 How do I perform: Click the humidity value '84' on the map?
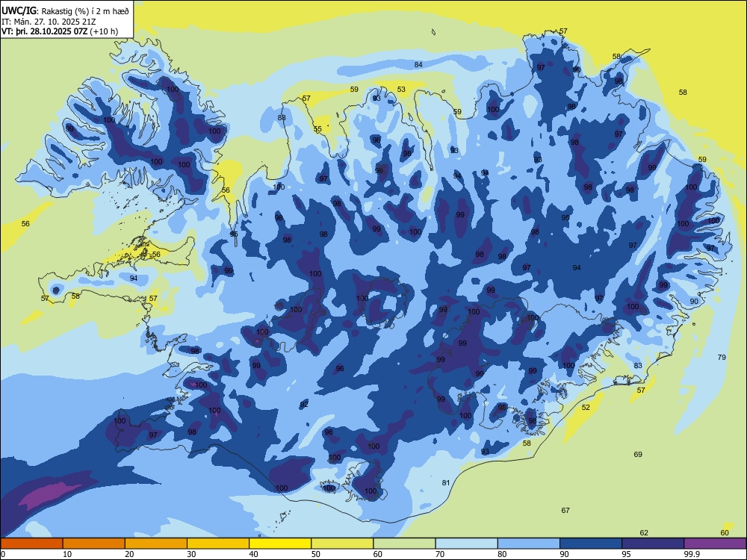click(x=418, y=65)
